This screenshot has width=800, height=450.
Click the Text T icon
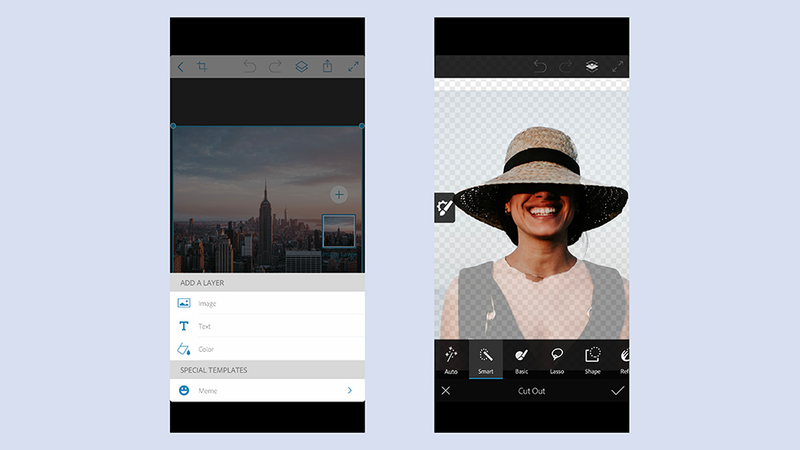coord(184,326)
